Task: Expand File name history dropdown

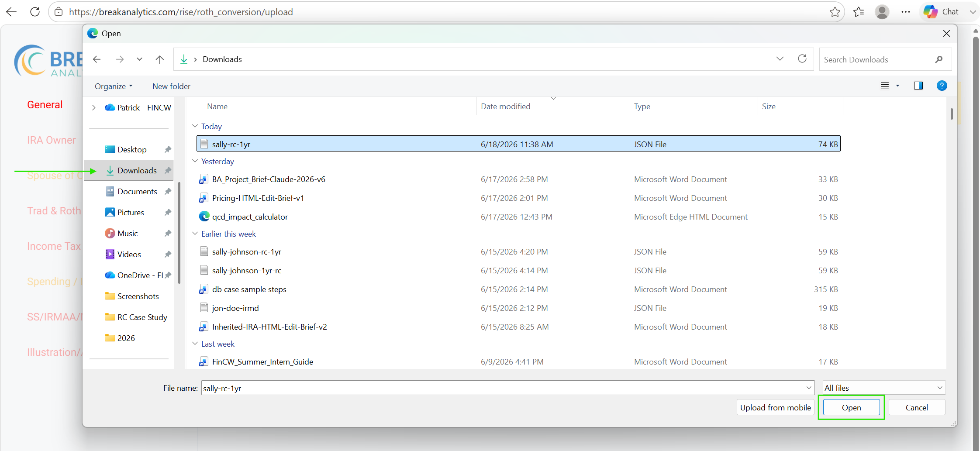Action: click(x=809, y=388)
